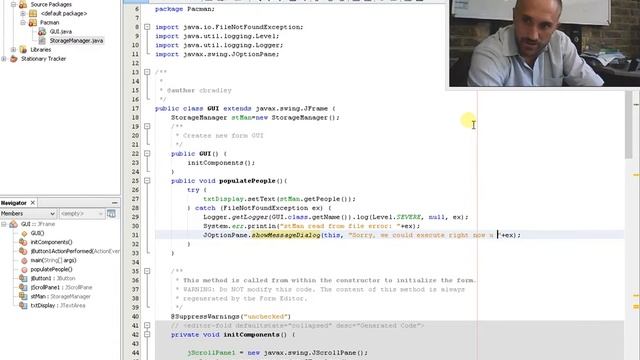Click the GUI class icon in Navigator
Image resolution: width=640 pixels, height=360 pixels.
click(x=13, y=224)
